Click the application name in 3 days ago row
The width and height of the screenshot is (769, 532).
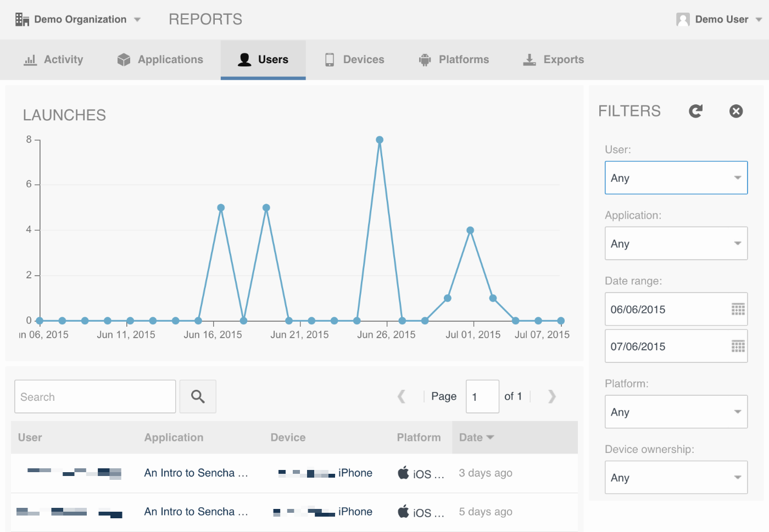pos(196,473)
